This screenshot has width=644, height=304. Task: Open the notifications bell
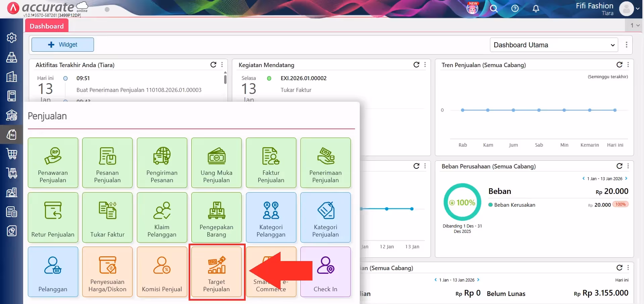coord(536,8)
